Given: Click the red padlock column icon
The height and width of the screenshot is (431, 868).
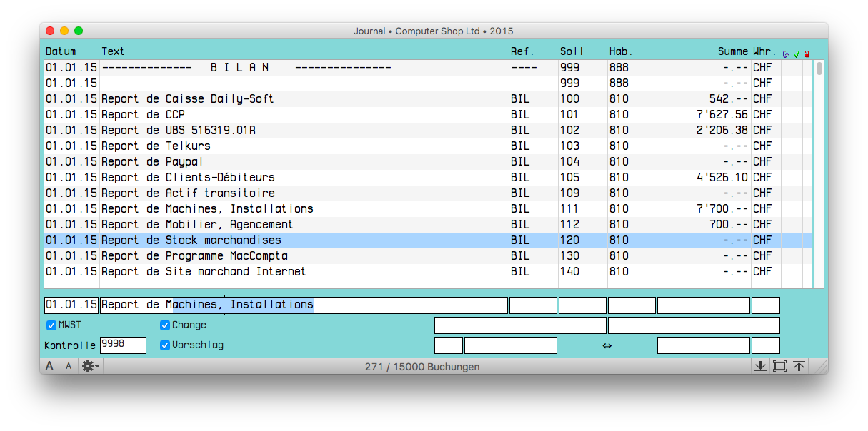Looking at the screenshot, I should [x=807, y=53].
